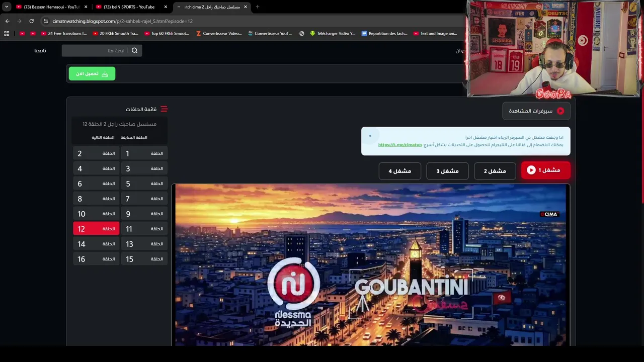
Task: Select player مشغل 4
Action: 400,171
